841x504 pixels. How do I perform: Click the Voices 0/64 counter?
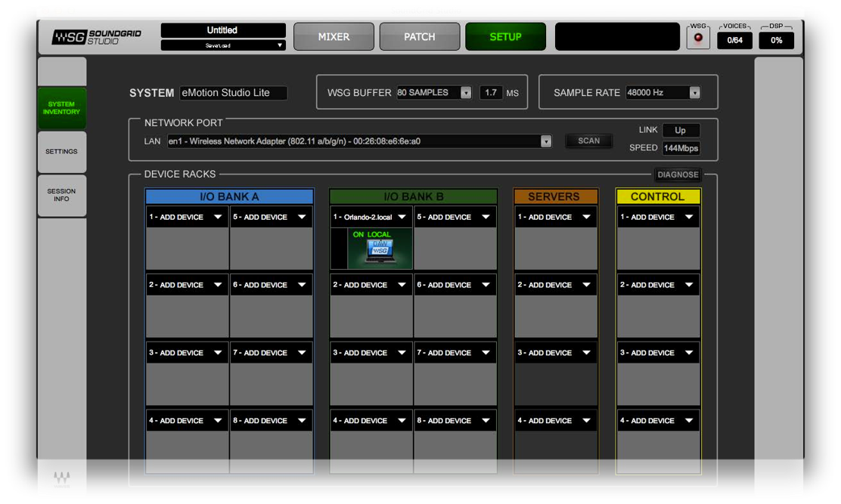[735, 40]
